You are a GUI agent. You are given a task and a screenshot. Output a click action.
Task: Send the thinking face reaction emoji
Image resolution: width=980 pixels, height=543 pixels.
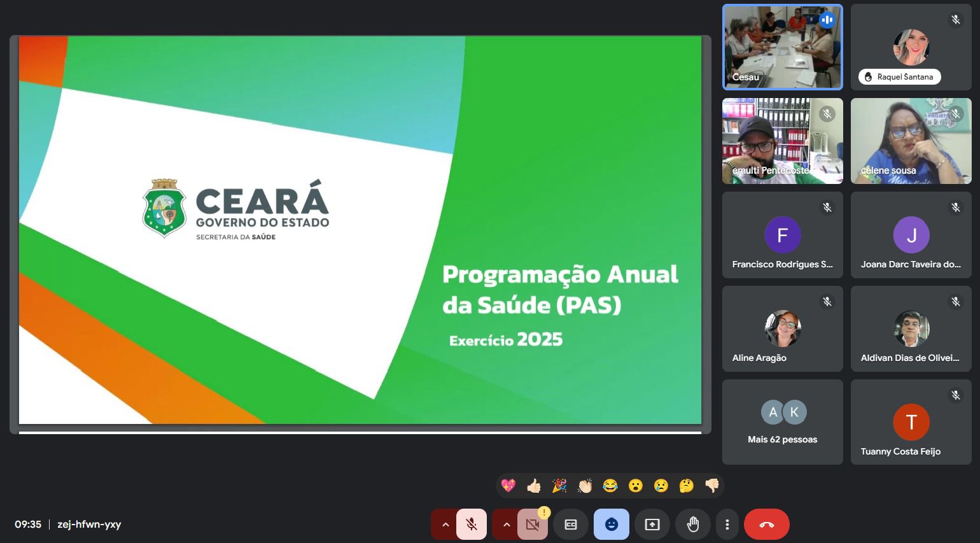click(x=687, y=486)
